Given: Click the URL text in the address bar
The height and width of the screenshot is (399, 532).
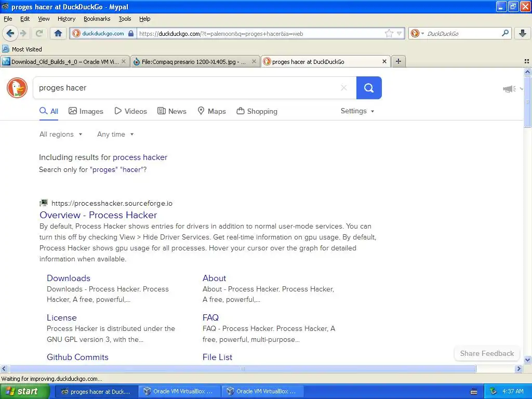Looking at the screenshot, I should click(x=221, y=34).
